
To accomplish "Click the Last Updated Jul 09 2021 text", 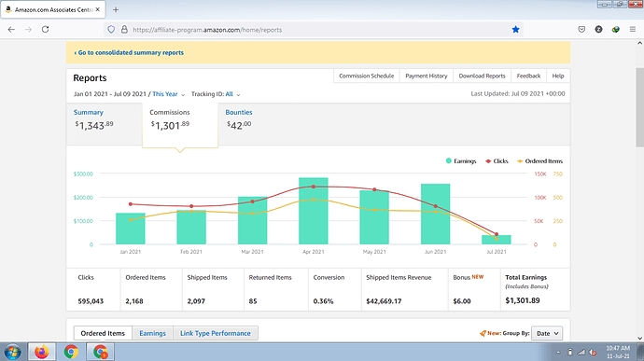I will pos(517,93).
